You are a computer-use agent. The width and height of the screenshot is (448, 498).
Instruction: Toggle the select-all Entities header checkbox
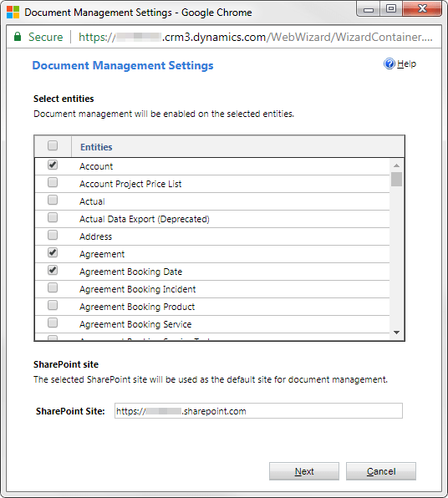[x=53, y=145]
